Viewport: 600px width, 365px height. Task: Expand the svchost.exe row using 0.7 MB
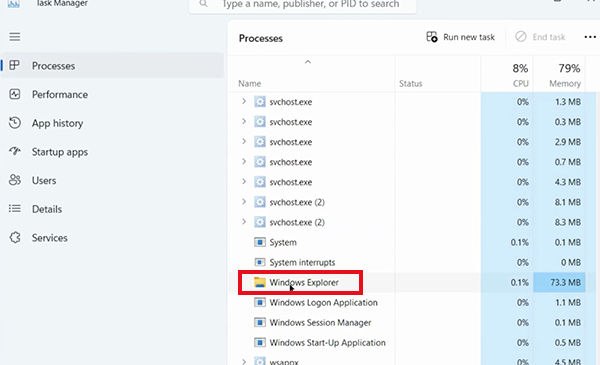244,161
